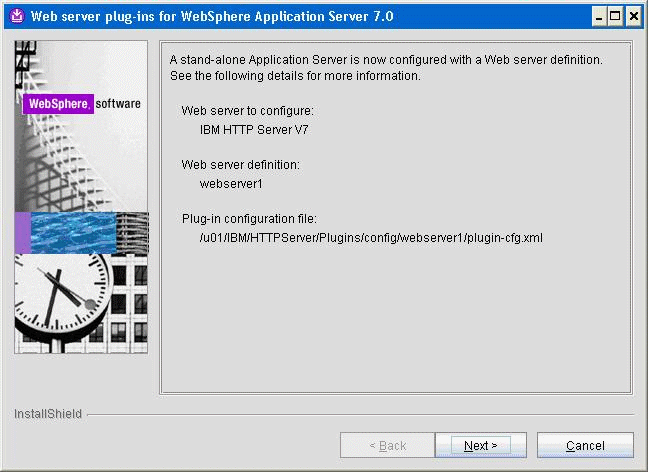Screen dimensions: 648x472
Task: Select the webserver1 definition name
Action: coord(232,184)
